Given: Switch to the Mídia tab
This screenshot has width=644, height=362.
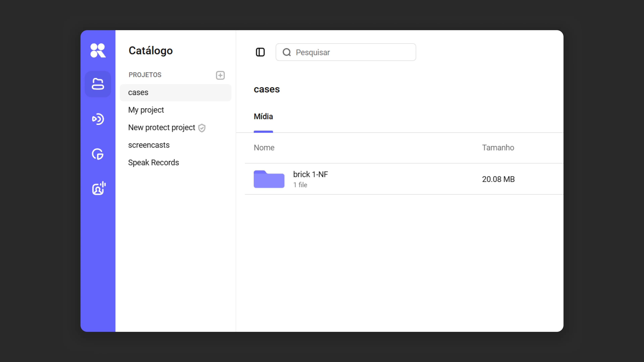Looking at the screenshot, I should tap(263, 116).
